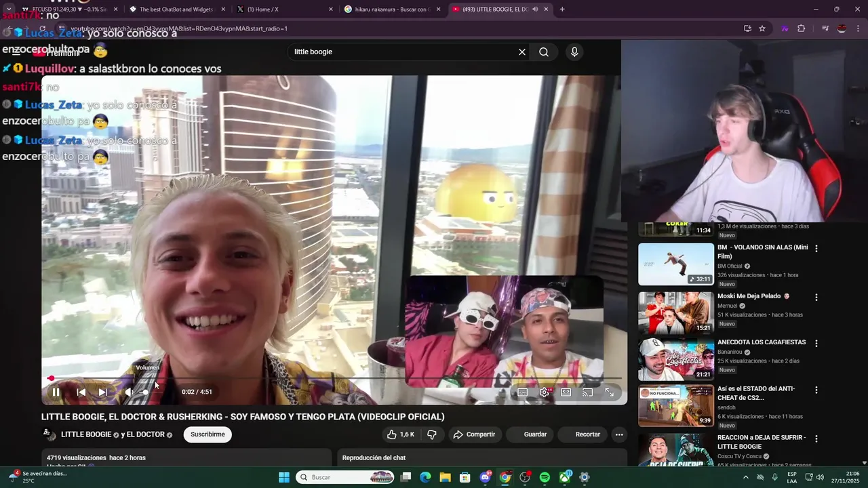Open options for ANECDOTA LOS CAGAFIESTAS
The height and width of the screenshot is (488, 868).
click(x=816, y=344)
